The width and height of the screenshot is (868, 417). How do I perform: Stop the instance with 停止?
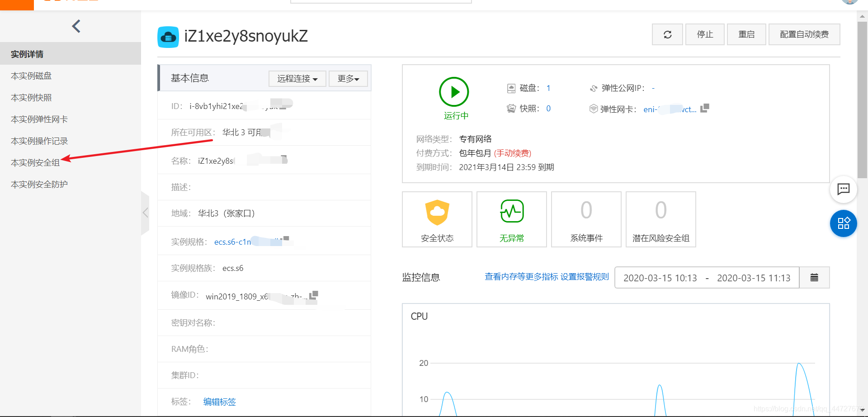(705, 34)
